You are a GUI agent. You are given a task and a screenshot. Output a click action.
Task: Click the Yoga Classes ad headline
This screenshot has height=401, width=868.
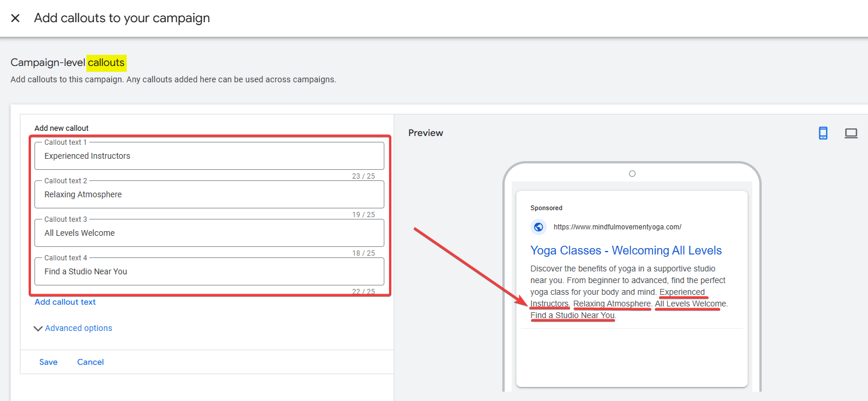(x=626, y=250)
